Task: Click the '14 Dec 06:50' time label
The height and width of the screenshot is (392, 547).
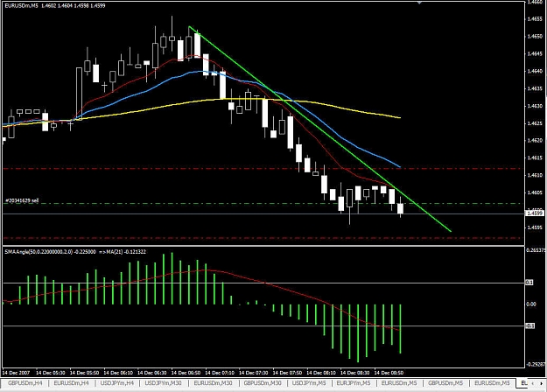Action: point(186,373)
